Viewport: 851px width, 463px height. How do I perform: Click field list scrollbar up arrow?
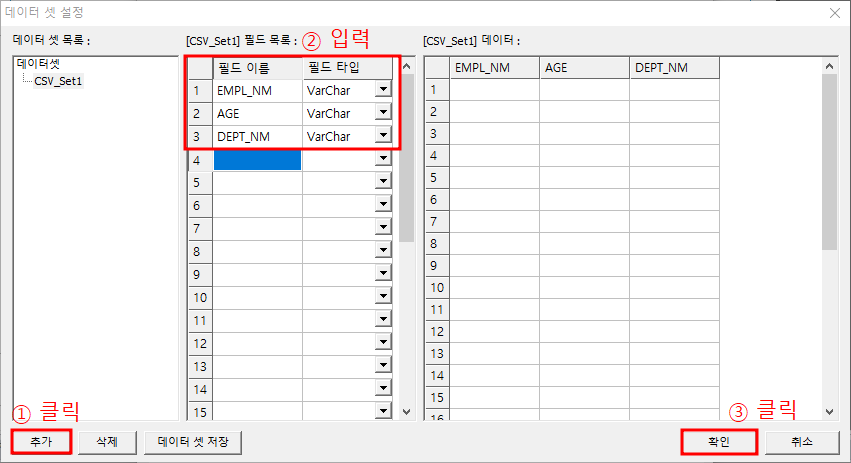(407, 66)
